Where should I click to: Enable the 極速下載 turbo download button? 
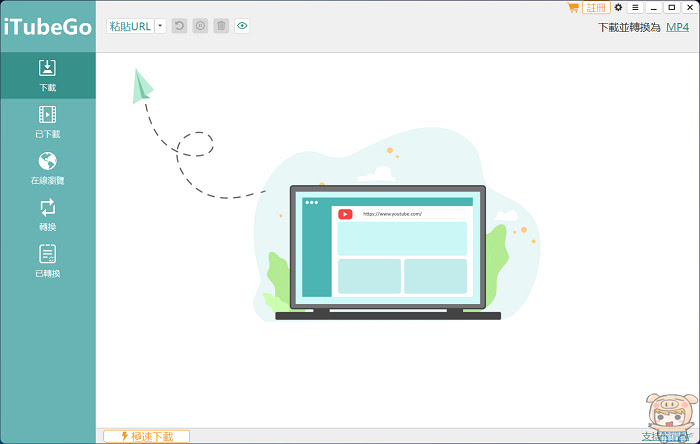pyautogui.click(x=146, y=436)
